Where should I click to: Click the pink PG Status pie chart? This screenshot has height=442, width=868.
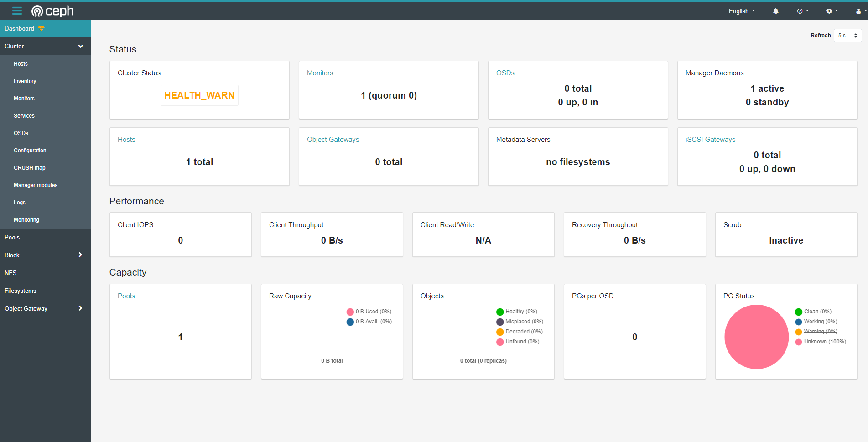pyautogui.click(x=756, y=337)
